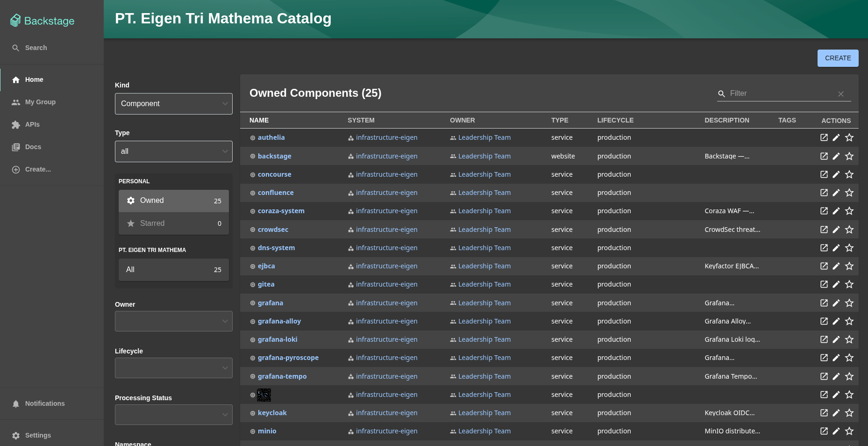This screenshot has width=868, height=446.
Task: Open infrastructure-eigen system in gitea row
Action: pyautogui.click(x=386, y=284)
